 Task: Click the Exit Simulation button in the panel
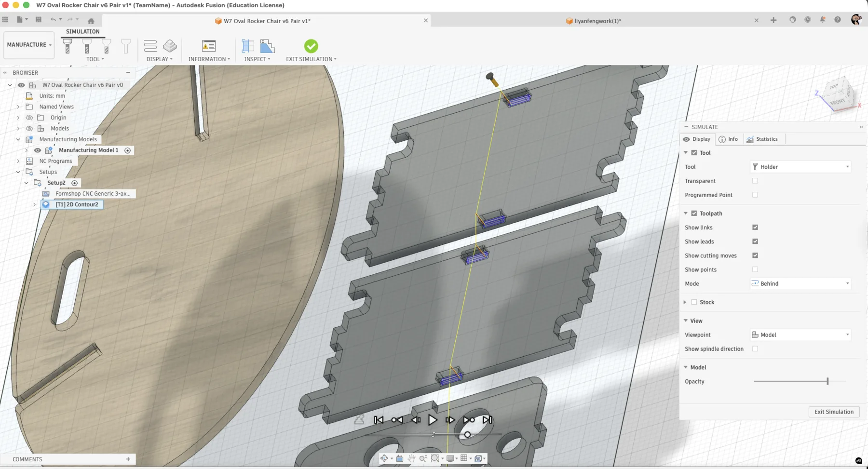click(833, 412)
